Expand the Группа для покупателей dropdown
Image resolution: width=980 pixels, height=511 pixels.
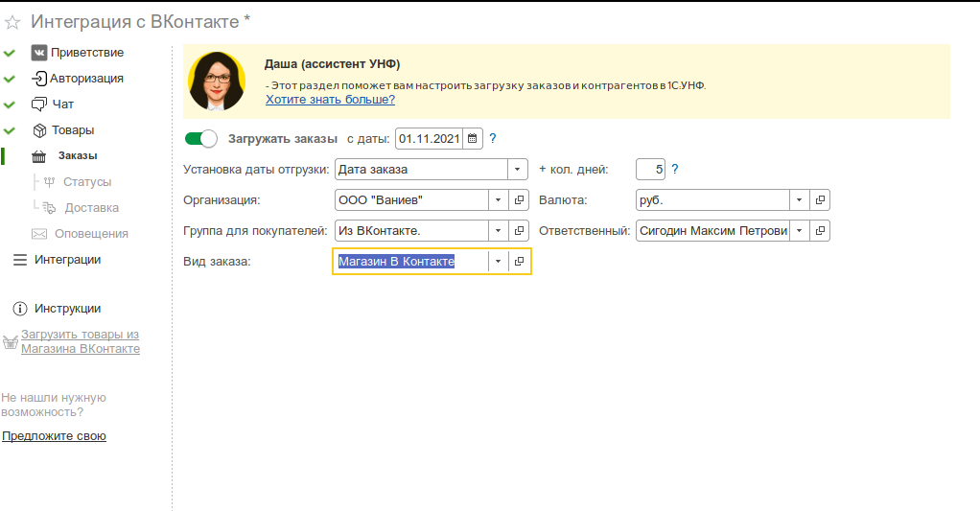click(x=498, y=230)
